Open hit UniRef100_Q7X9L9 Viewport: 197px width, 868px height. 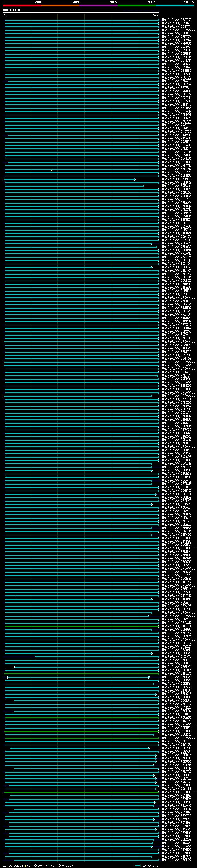[x=176, y=179]
